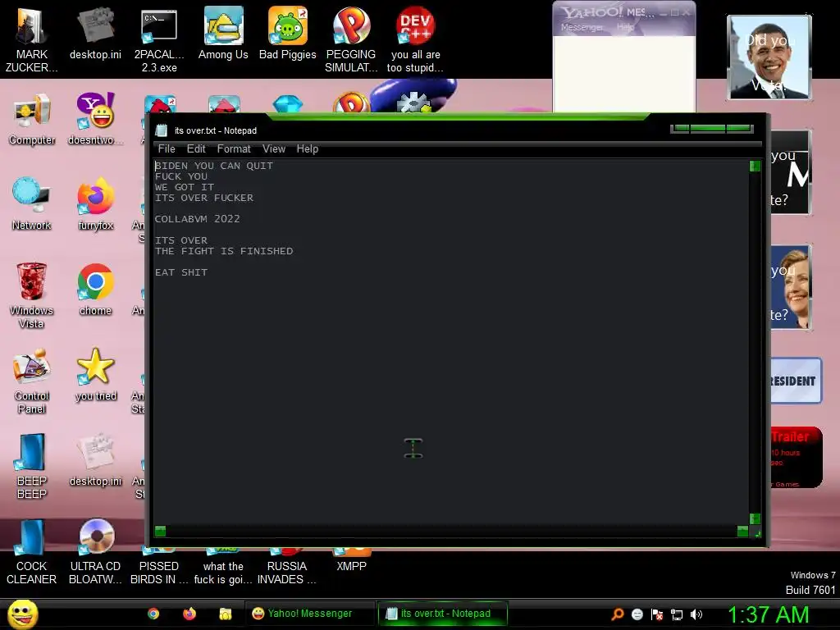Select the 'you tried' star icon

[95, 374]
